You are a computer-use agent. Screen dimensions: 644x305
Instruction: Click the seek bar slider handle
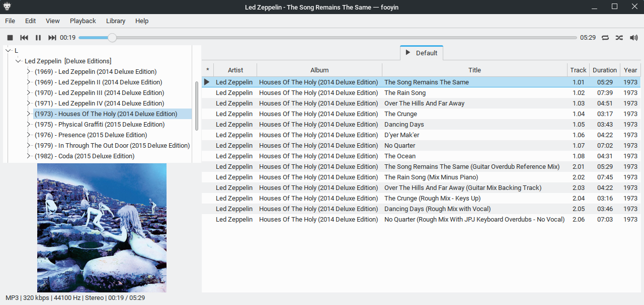click(x=112, y=38)
